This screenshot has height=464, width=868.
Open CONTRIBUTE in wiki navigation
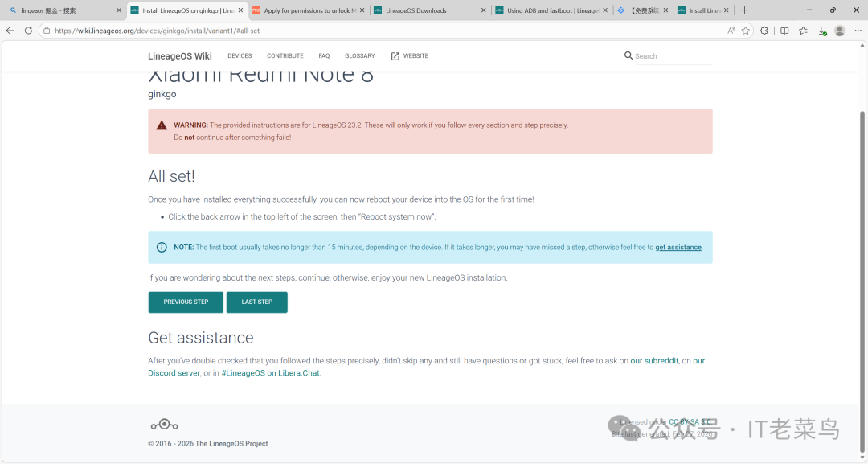(285, 56)
